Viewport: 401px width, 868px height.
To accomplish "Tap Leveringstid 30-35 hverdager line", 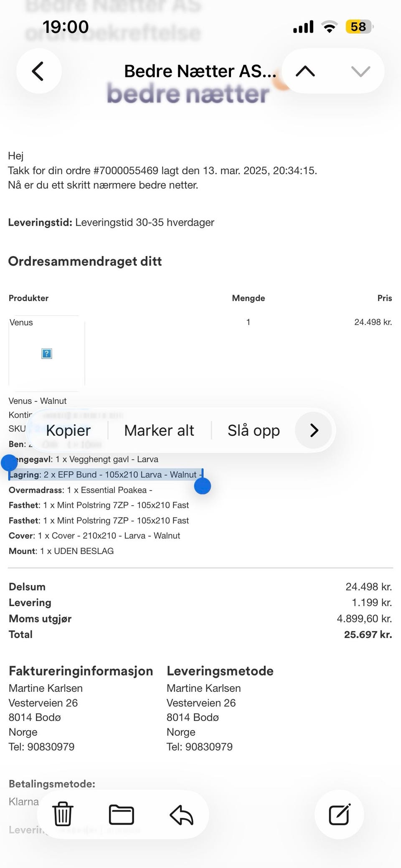I will pyautogui.click(x=111, y=222).
